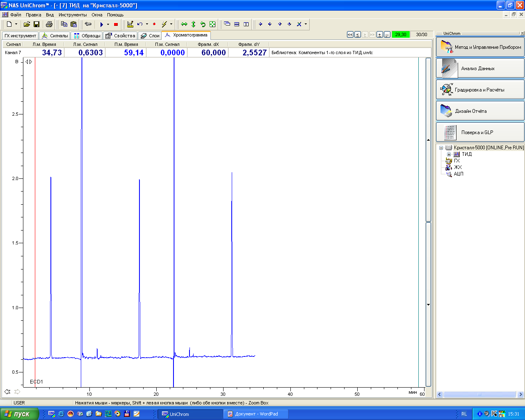Click the key icon in the toolbar
This screenshot has width=525, height=420.
[88, 24]
